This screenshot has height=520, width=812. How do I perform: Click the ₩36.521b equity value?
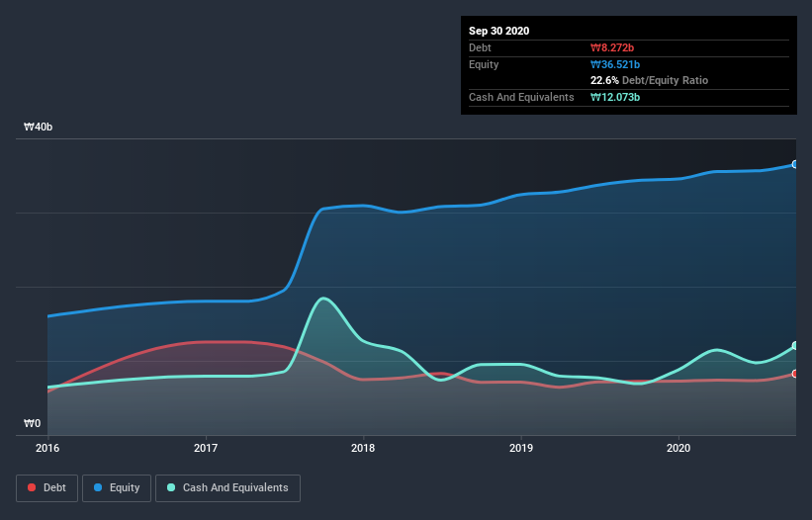point(615,64)
